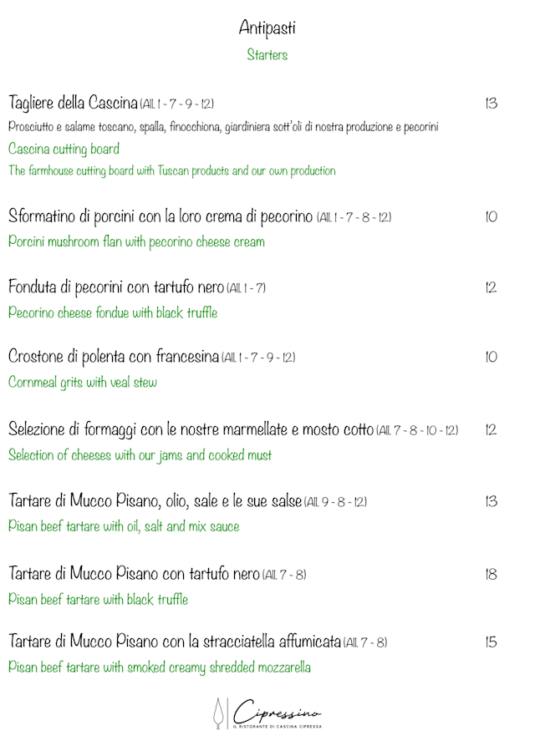This screenshot has height=756, width=535.
Task: Click the allergen note beside Tagliere della Cascina
Action: 177,104
